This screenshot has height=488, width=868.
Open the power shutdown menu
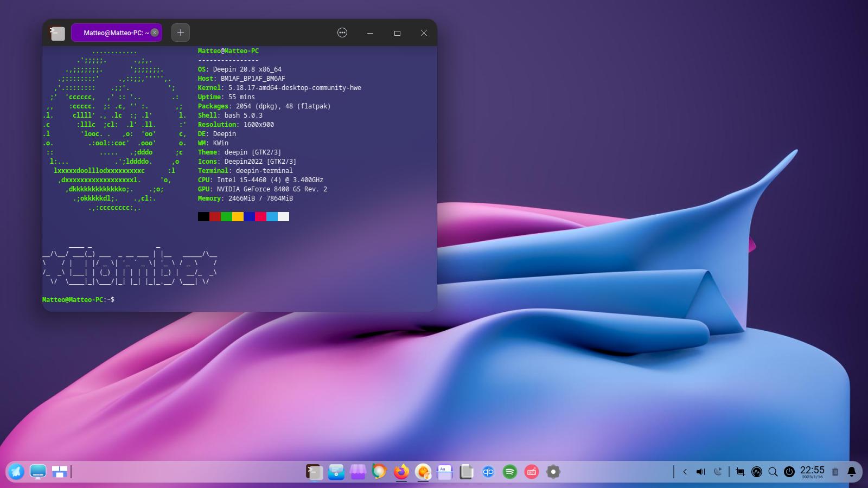789,472
